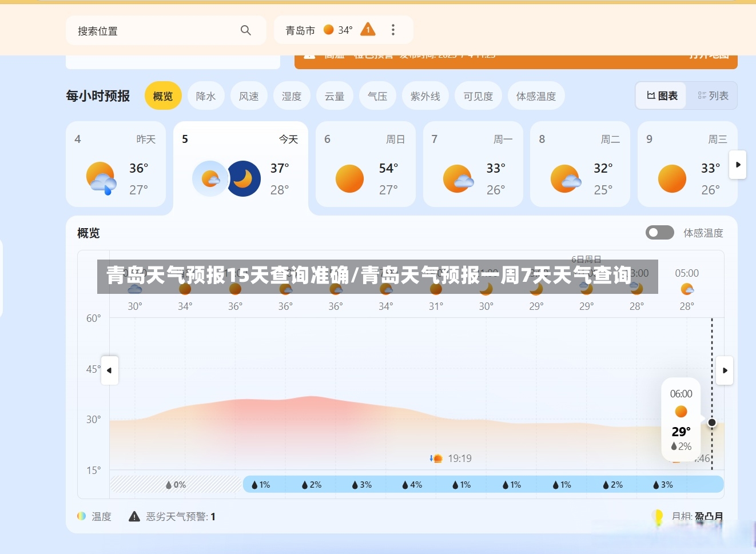This screenshot has height=554, width=756.
Task: Click the sun icon in 06:00 tooltip
Action: 681,412
